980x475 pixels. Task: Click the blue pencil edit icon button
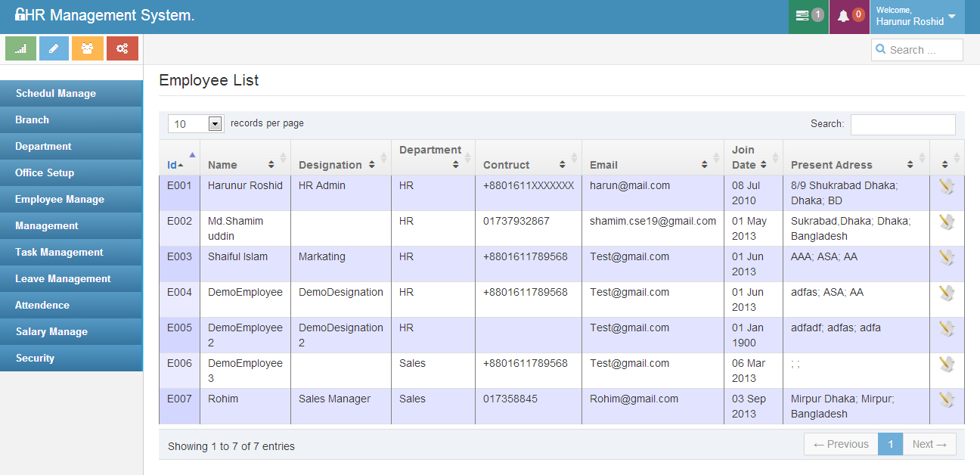pos(54,48)
